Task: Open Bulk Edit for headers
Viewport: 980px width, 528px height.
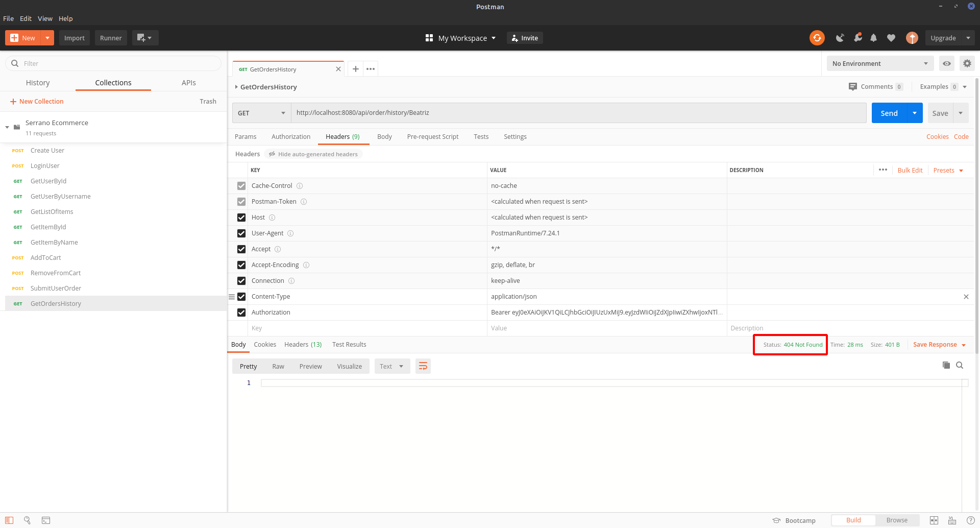Action: pos(910,171)
